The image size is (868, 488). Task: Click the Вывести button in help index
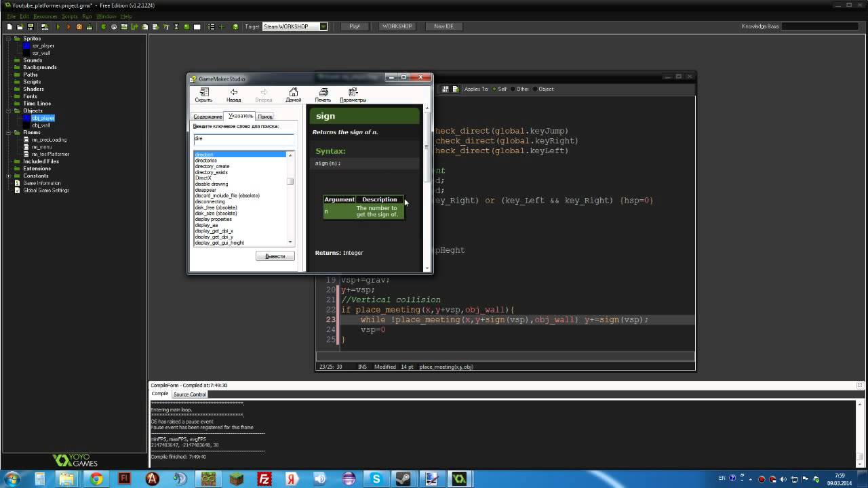tap(275, 256)
